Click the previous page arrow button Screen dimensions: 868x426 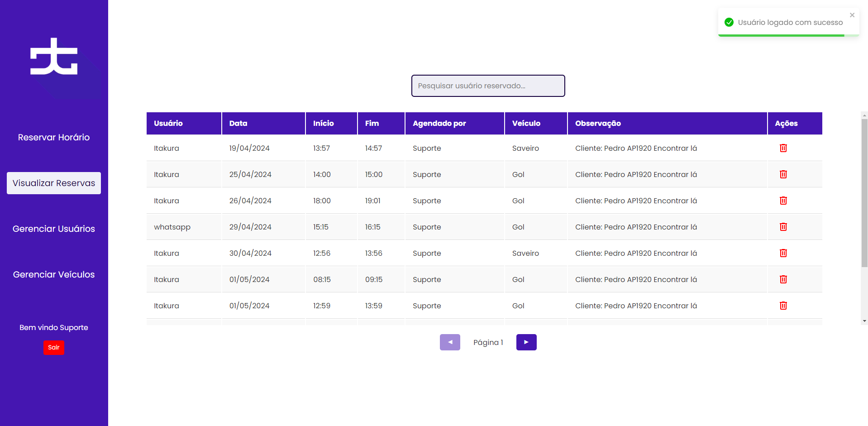pos(450,342)
